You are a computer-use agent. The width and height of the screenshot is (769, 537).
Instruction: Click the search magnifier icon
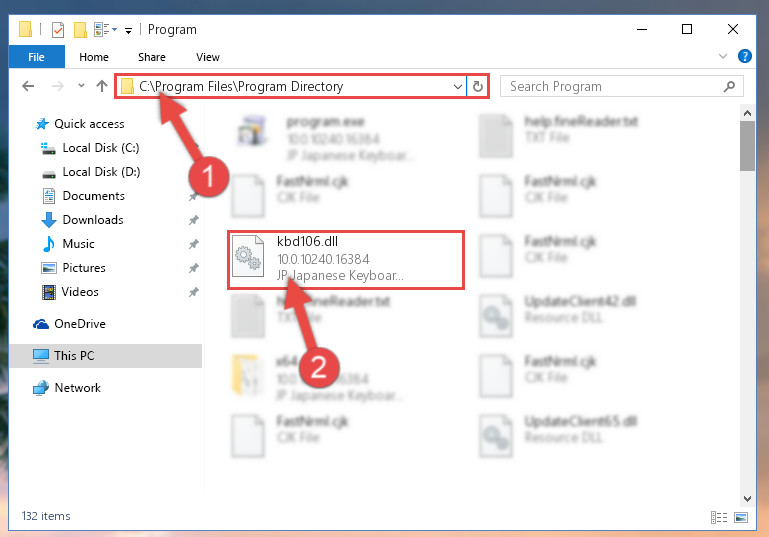(x=729, y=87)
